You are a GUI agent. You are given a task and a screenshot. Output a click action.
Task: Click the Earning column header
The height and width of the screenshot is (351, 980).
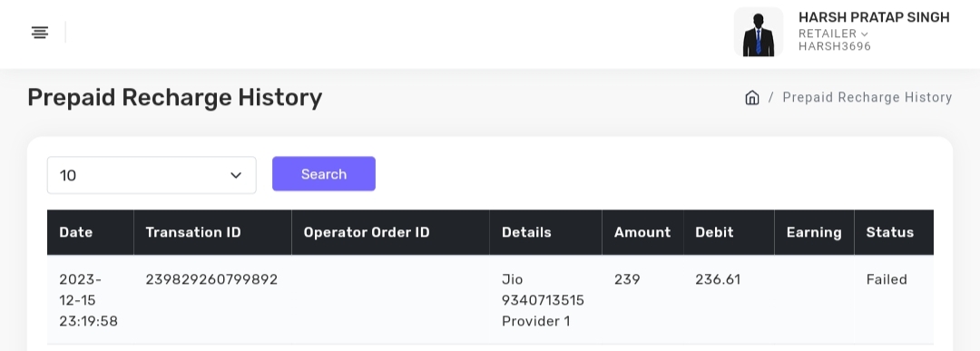pyautogui.click(x=814, y=232)
